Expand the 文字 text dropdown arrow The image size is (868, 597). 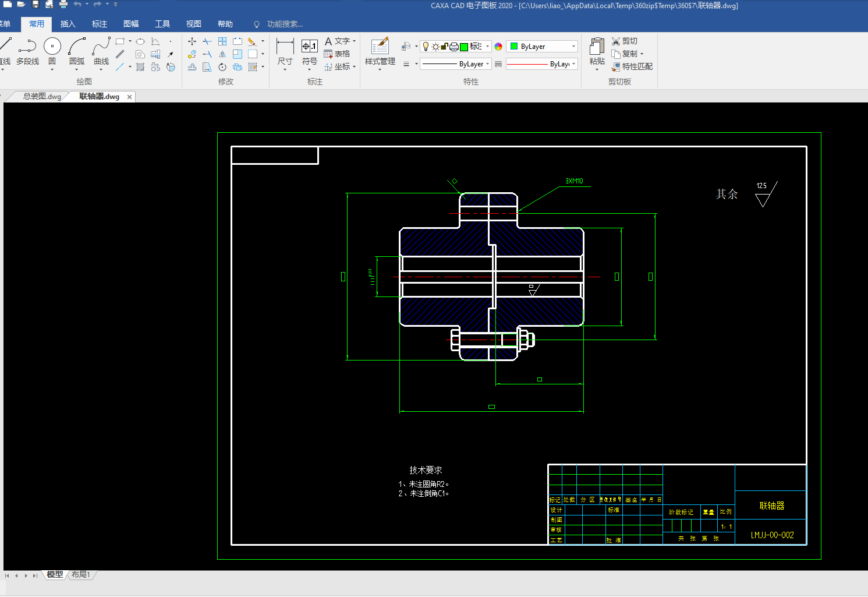[354, 41]
